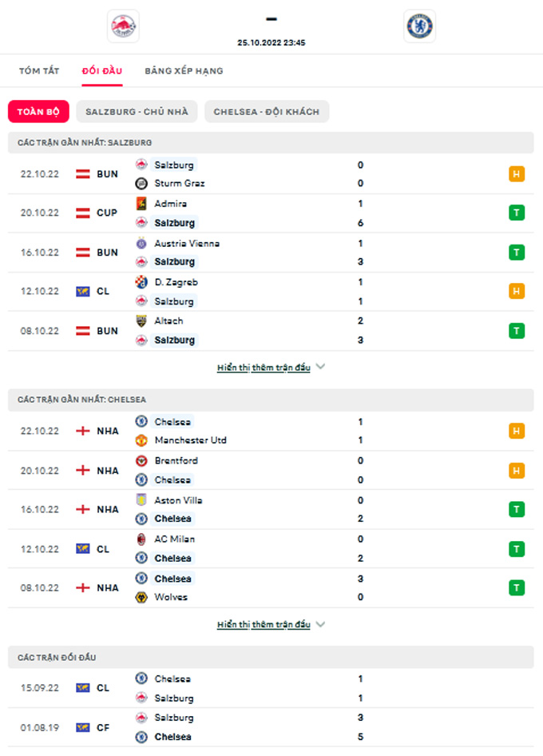Click the Wolves team badge

pos(141,597)
